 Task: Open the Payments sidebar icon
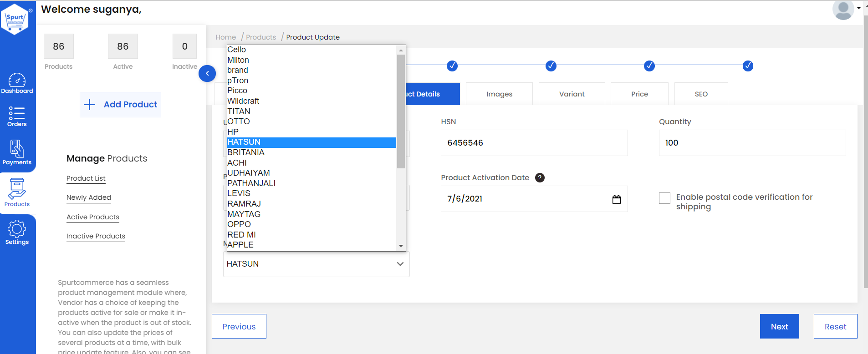(17, 152)
